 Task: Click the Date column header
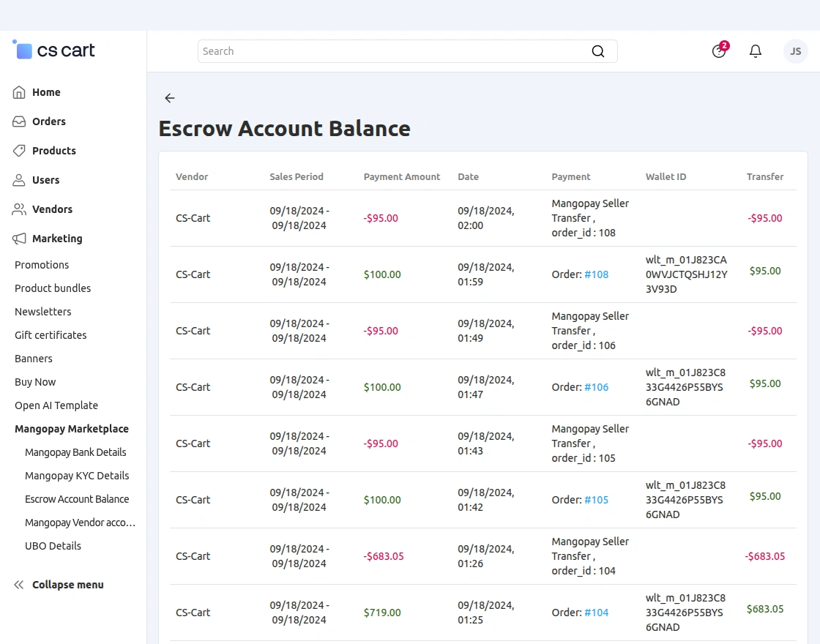click(468, 177)
